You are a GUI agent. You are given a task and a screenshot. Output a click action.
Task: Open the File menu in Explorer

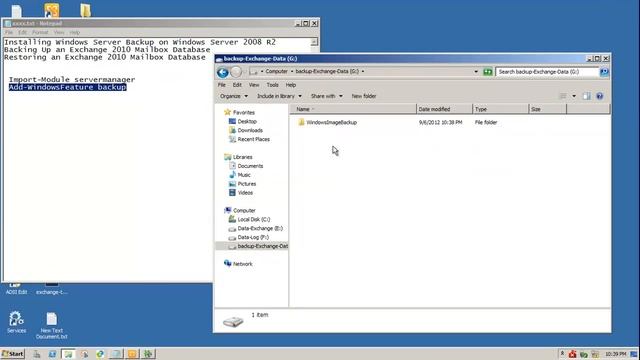[x=222, y=85]
